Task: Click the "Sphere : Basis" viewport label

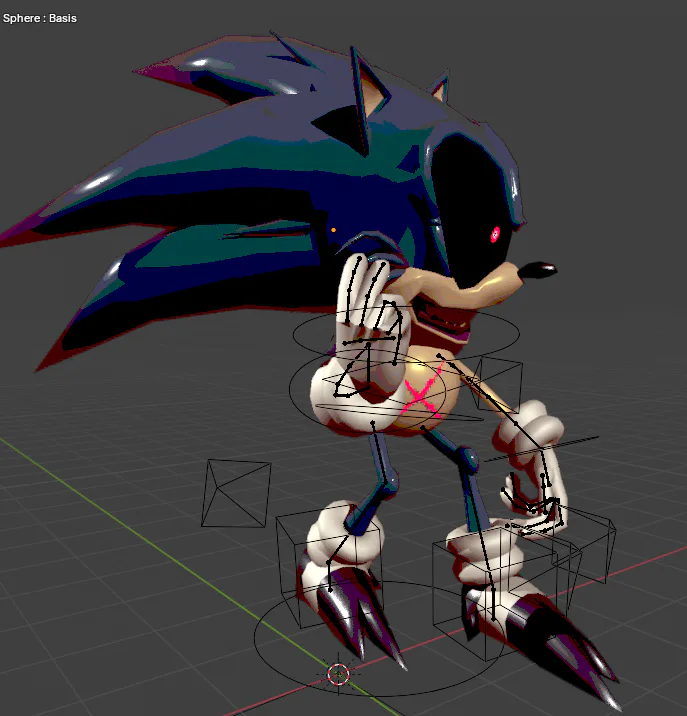Action: click(x=40, y=18)
